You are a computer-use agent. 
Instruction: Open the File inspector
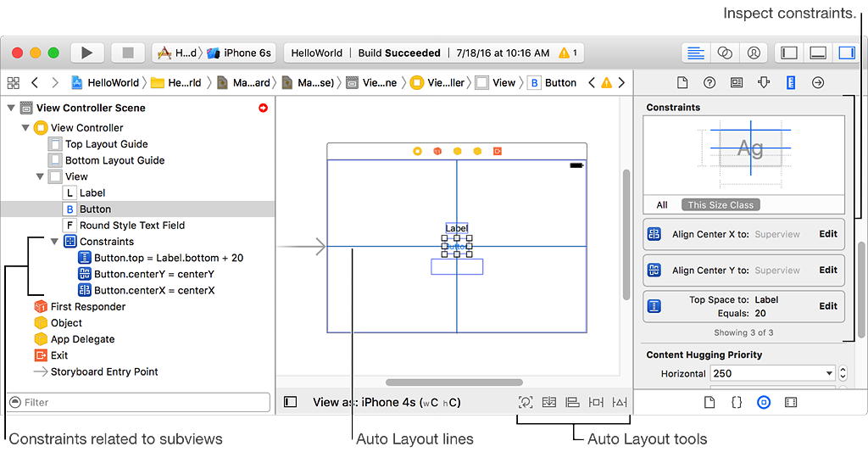tap(682, 82)
